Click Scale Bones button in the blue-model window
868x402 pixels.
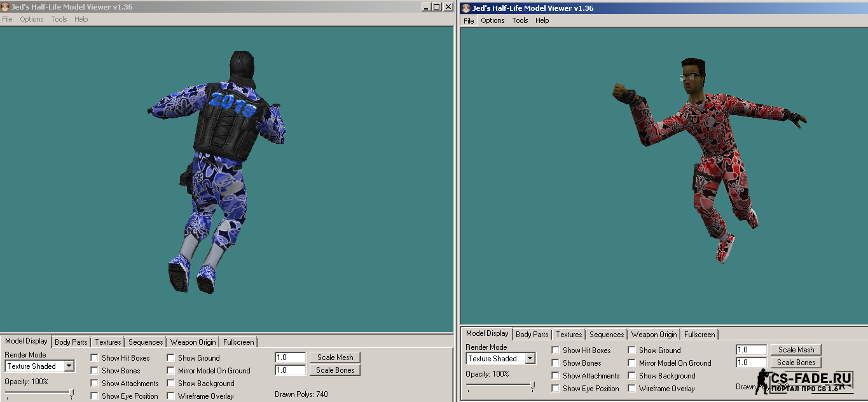click(335, 370)
